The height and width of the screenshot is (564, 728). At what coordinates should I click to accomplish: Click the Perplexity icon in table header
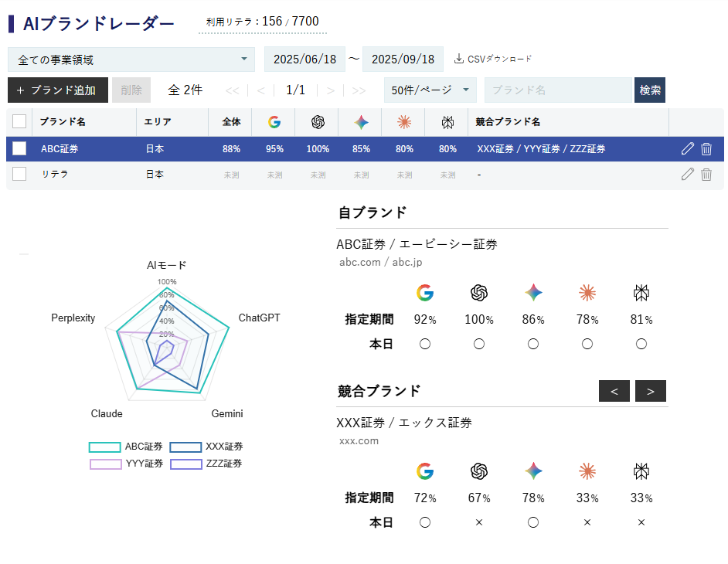pyautogui.click(x=447, y=122)
